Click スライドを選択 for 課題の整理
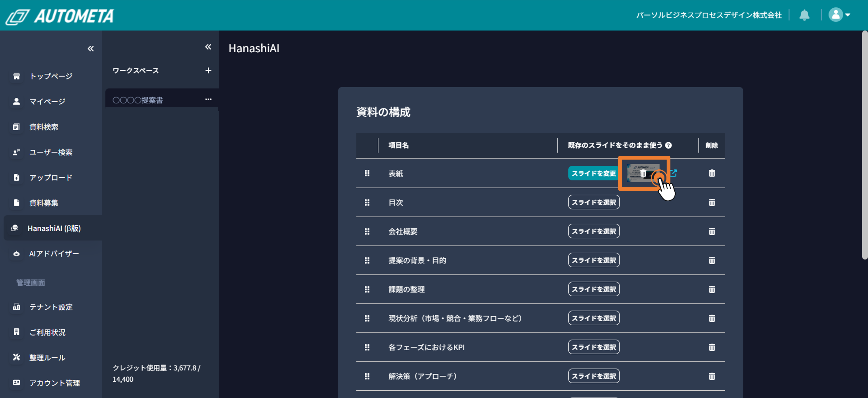 click(x=594, y=289)
